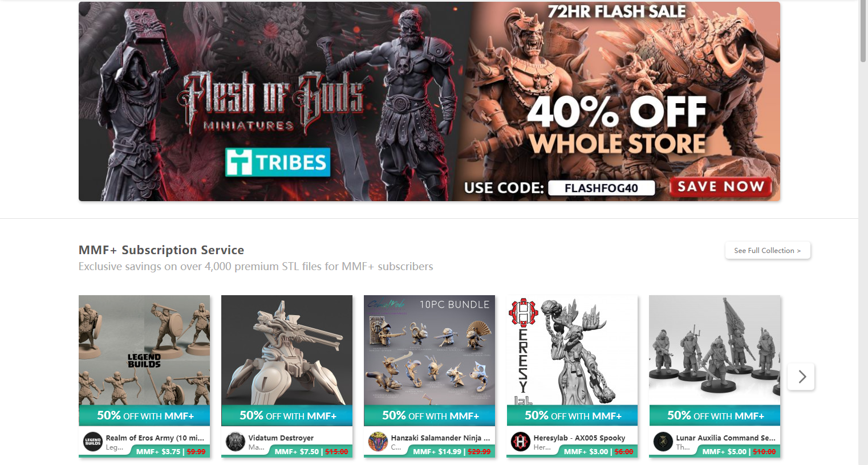868x465 pixels.
Task: Open Realm of Eros Army thumbnail
Action: 144,350
